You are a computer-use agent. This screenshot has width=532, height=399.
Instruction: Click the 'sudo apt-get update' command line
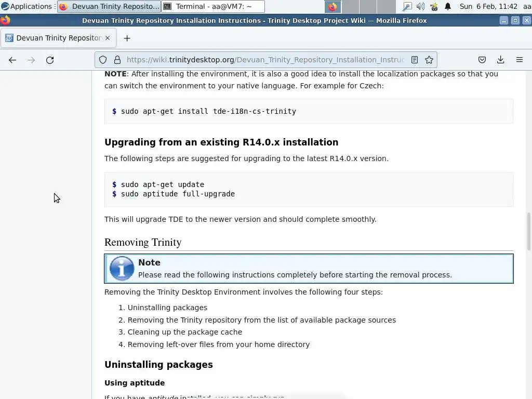click(x=163, y=184)
